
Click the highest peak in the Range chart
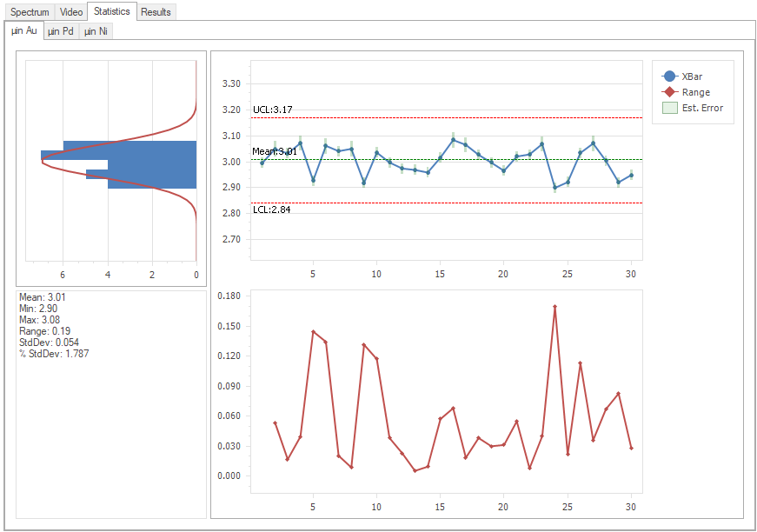coord(554,307)
